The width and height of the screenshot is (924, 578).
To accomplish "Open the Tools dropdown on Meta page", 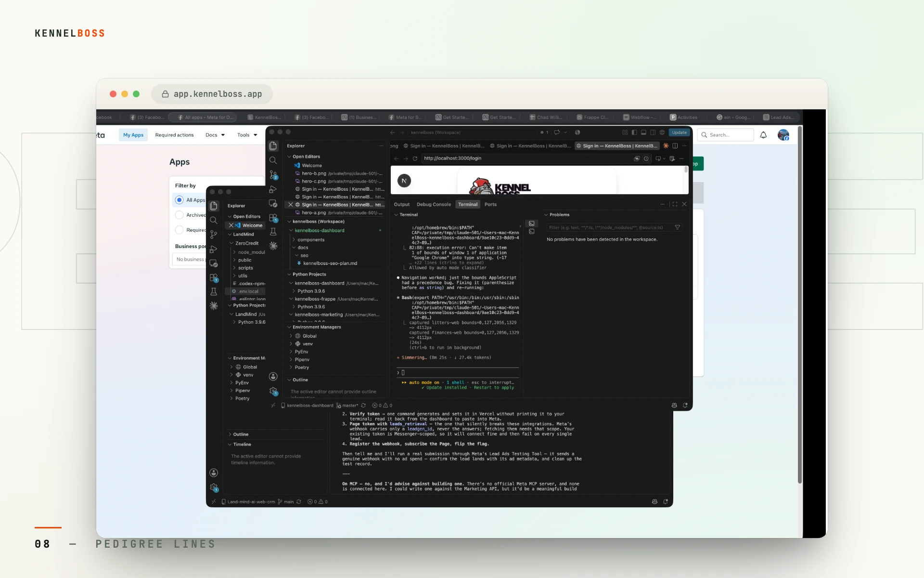I will 247,135.
